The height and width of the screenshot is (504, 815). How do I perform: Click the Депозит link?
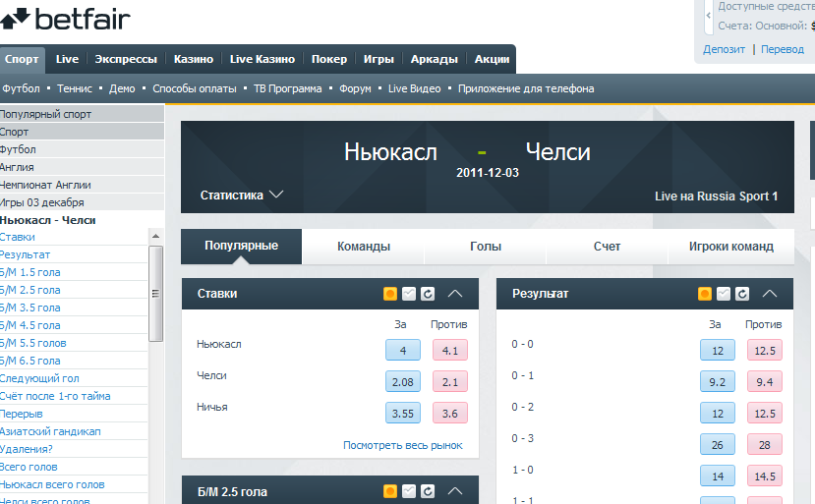[724, 49]
